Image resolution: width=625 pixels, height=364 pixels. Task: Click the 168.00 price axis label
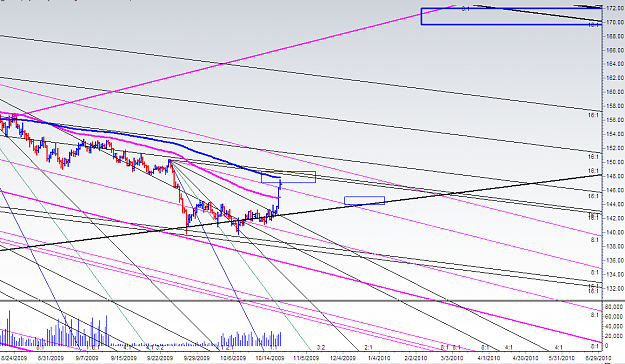[615, 36]
